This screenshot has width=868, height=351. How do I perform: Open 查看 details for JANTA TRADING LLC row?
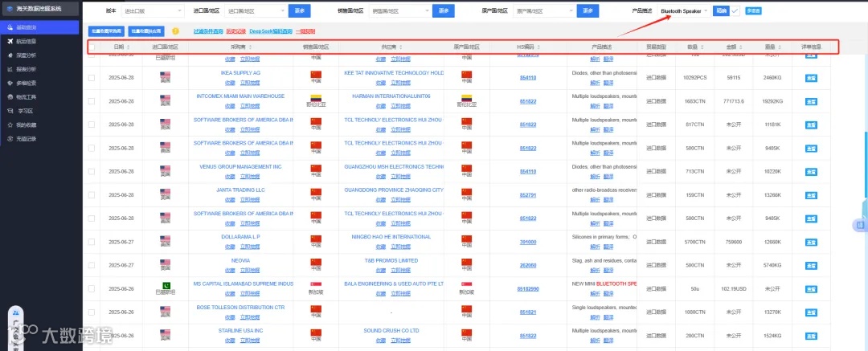(811, 195)
